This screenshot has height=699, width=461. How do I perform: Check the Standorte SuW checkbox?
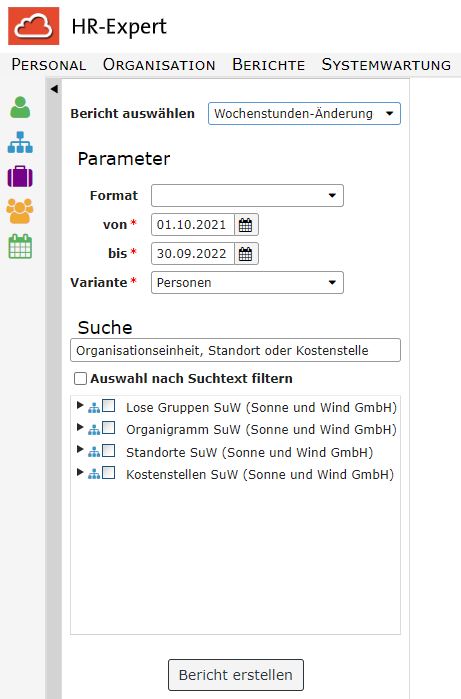[x=109, y=450]
